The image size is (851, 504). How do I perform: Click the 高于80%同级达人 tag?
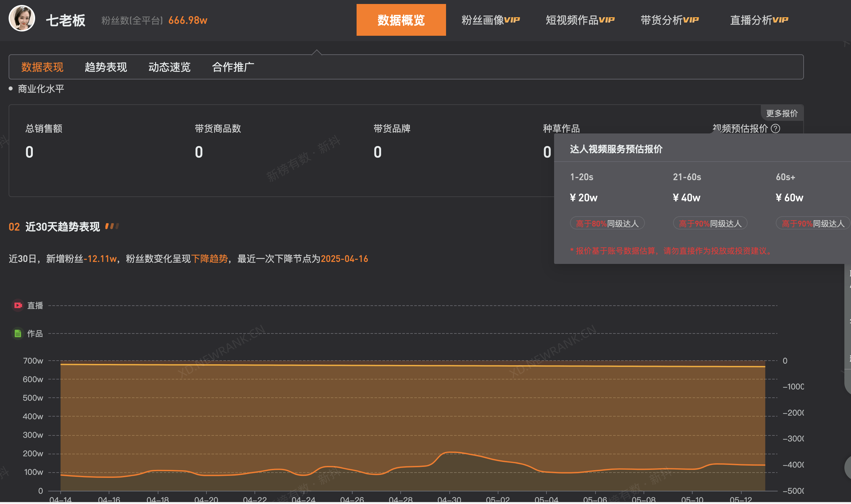607,224
